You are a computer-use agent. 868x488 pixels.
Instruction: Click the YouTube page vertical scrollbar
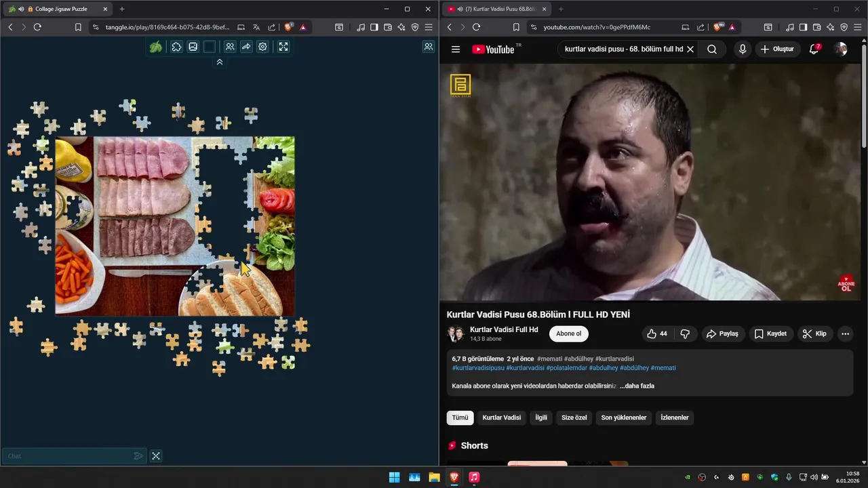[x=864, y=95]
